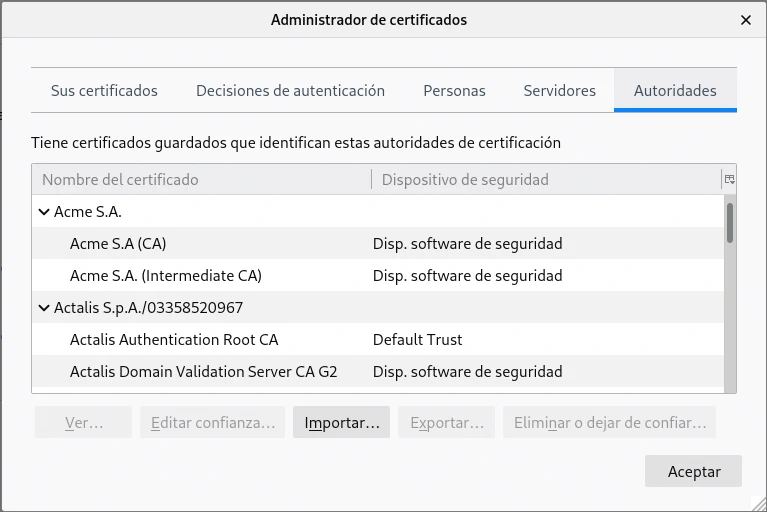Collapse the Acme S.A. group
The image size is (767, 512).
(x=44, y=212)
